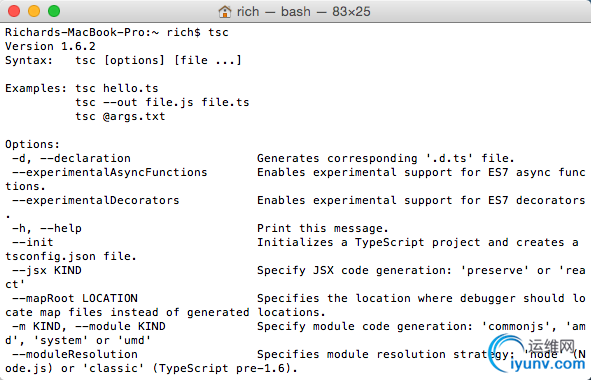Click the 'tsc' command on the prompt line
Image resolution: width=591 pixels, height=380 pixels.
click(x=218, y=32)
